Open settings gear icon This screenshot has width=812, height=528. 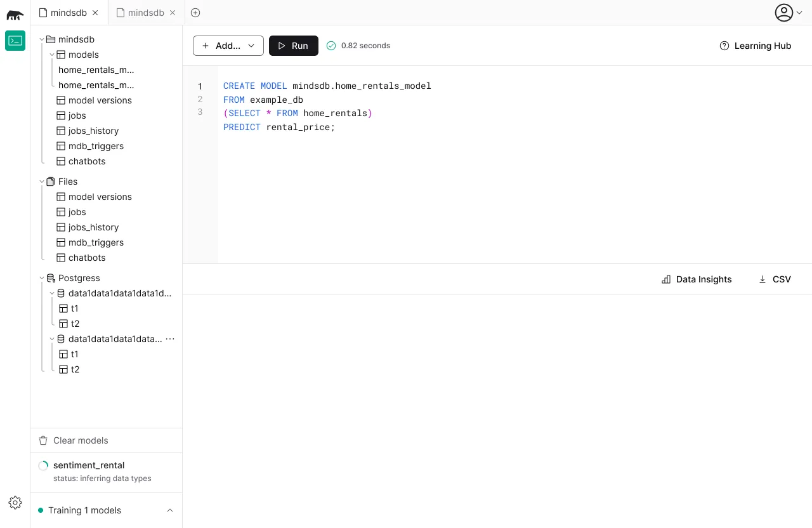coord(15,503)
